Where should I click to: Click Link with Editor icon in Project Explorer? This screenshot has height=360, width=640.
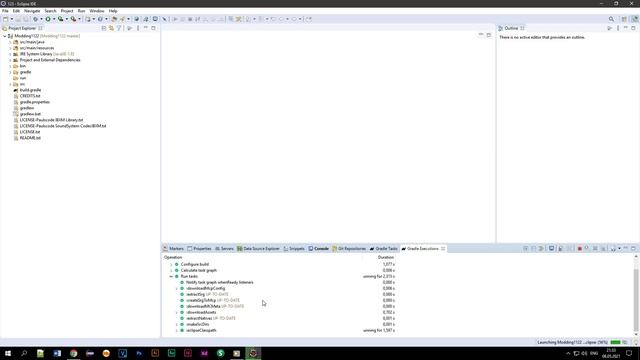(x=111, y=28)
